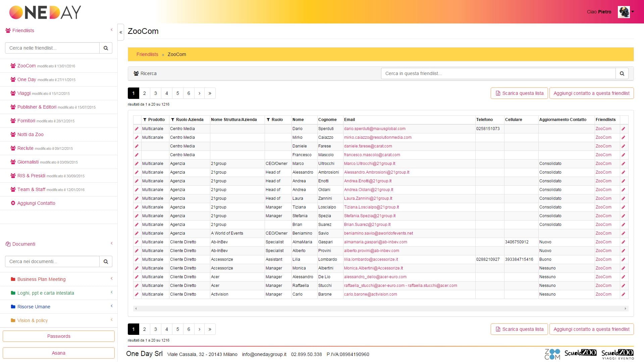The width and height of the screenshot is (644, 362).
Task: Edit Daniele Farese row with left pencil
Action: click(137, 146)
